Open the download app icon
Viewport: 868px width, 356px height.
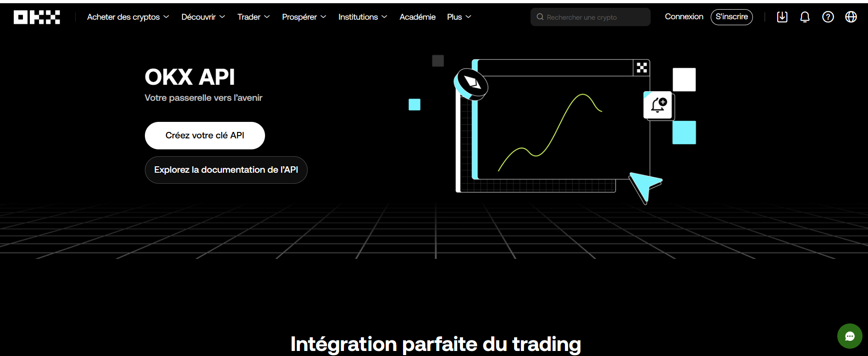tap(782, 17)
